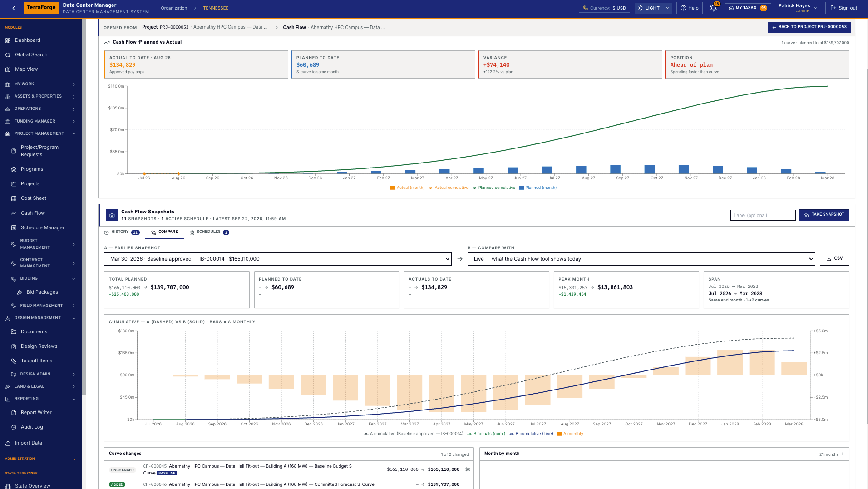Open the Map View icon
868x489 pixels.
(x=8, y=69)
